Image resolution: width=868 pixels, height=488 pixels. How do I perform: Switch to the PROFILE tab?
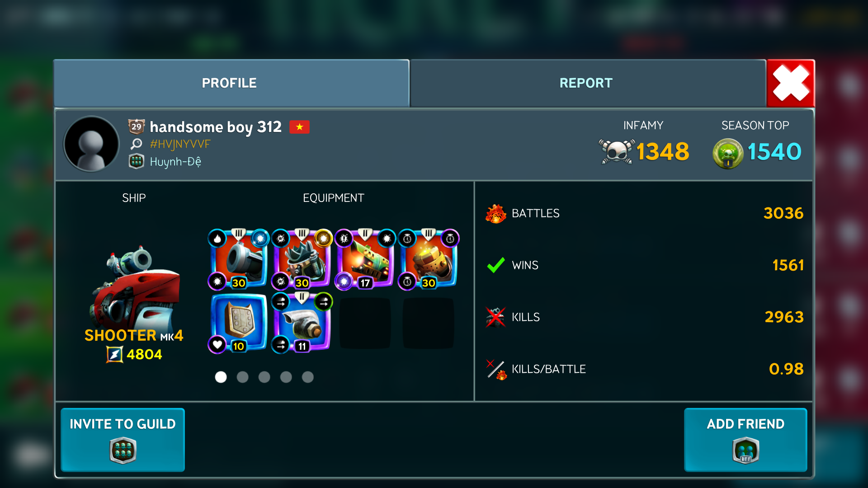click(231, 83)
